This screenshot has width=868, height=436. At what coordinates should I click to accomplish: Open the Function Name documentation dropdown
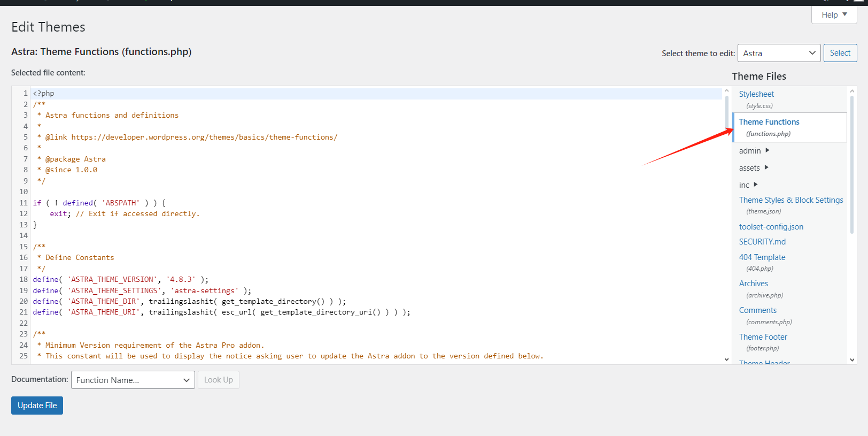pos(133,380)
